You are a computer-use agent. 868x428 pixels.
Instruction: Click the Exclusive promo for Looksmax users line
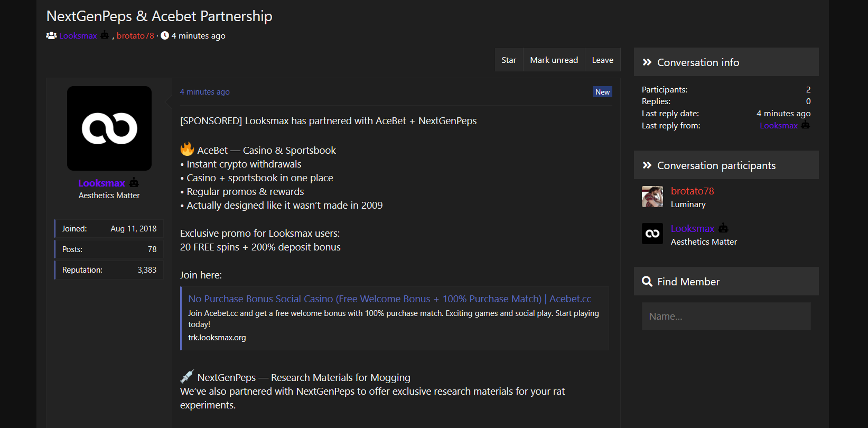click(260, 234)
